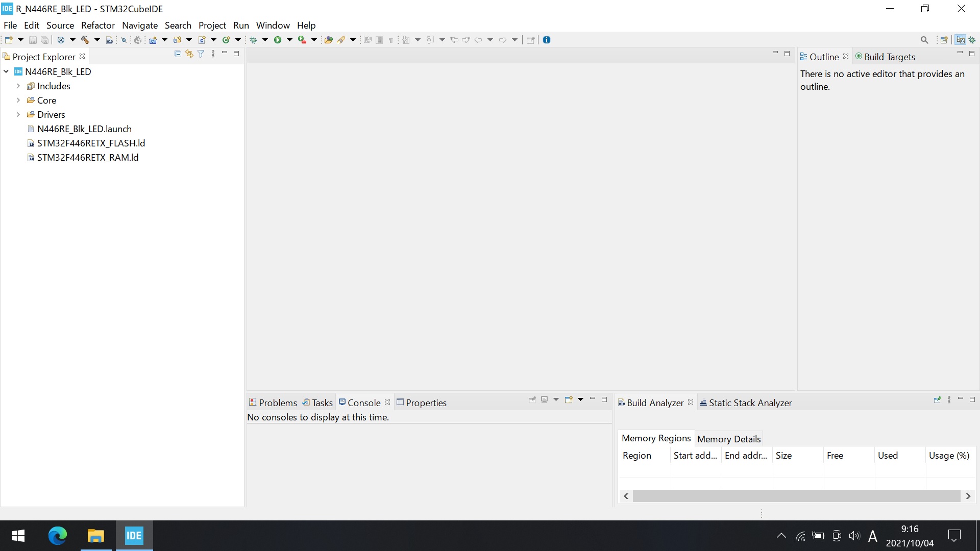This screenshot has width=980, height=551.
Task: Switch to Static Stack Analyzer tab
Action: coord(746,403)
